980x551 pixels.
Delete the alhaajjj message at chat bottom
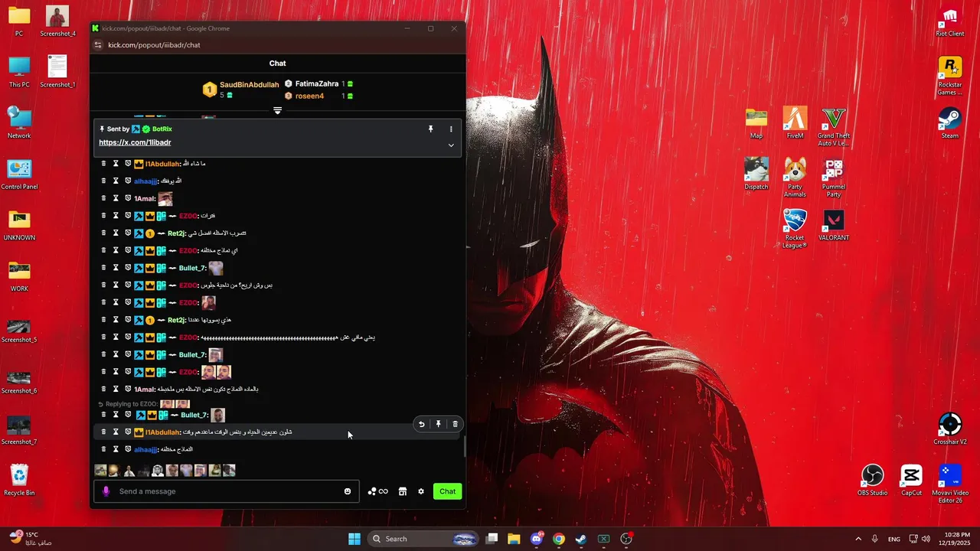104,449
